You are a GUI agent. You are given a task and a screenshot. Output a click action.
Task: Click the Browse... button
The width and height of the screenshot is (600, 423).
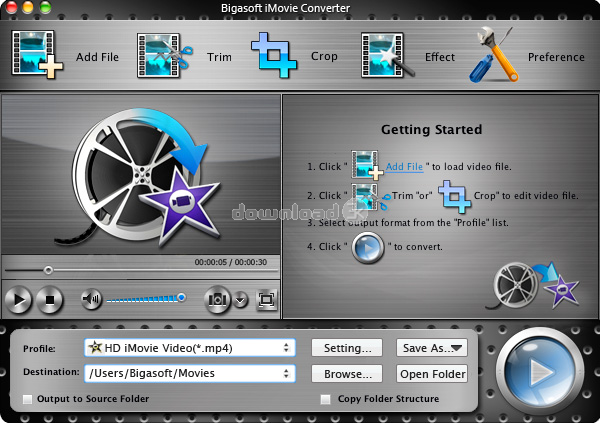pyautogui.click(x=347, y=374)
